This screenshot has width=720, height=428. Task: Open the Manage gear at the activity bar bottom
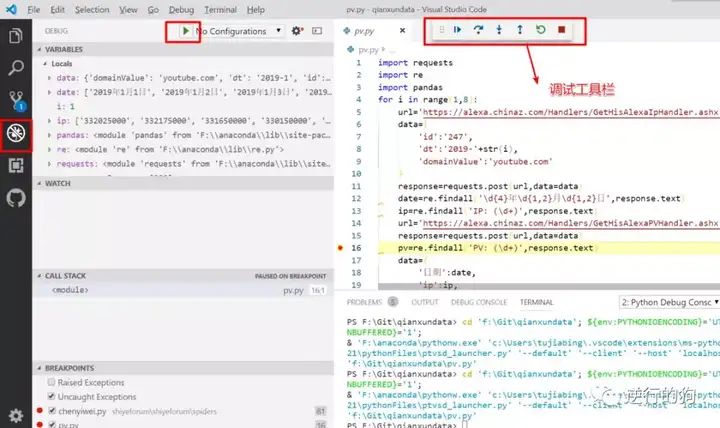click(x=16, y=416)
